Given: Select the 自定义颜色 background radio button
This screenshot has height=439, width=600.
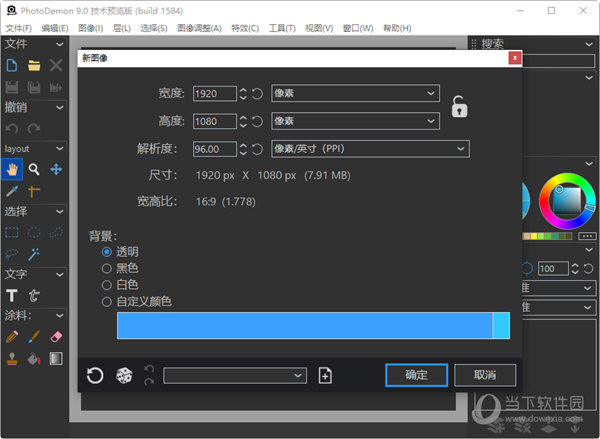Looking at the screenshot, I should pyautogui.click(x=107, y=302).
